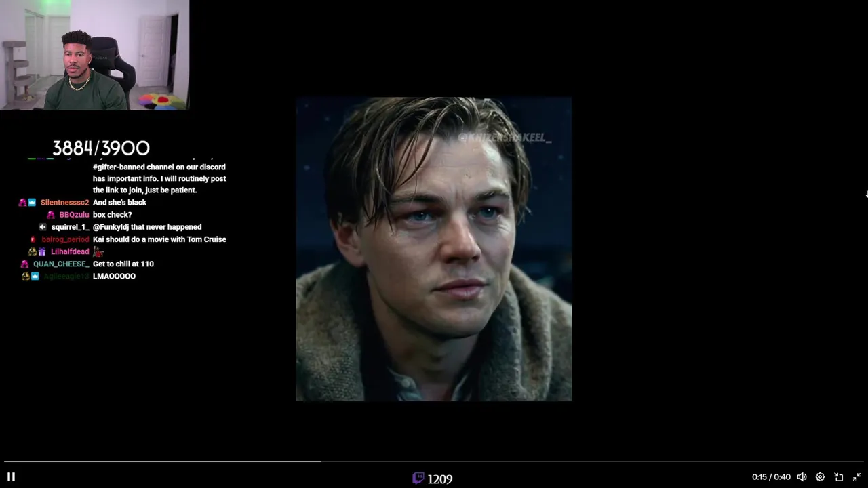Click the gift badge beside Lilhalfdead
Screen dimensions: 868x488
(x=42, y=251)
